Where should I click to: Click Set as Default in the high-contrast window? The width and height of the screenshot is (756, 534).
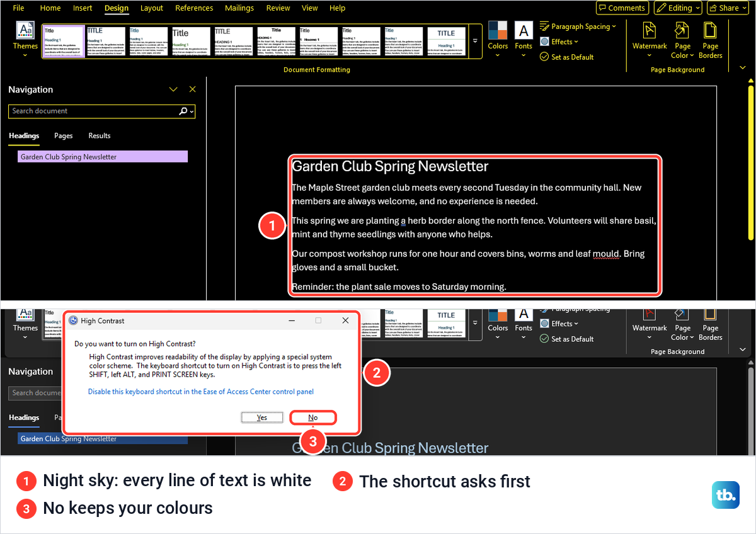coord(567,57)
